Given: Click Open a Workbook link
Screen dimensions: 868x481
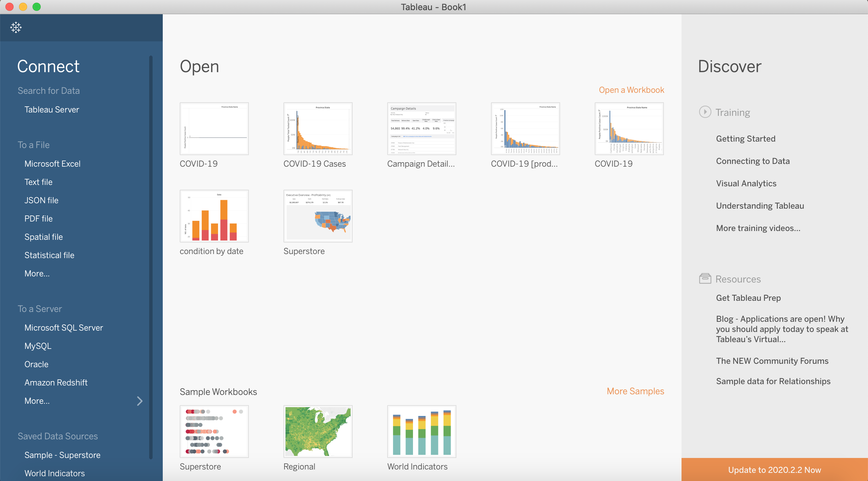Looking at the screenshot, I should 631,90.
